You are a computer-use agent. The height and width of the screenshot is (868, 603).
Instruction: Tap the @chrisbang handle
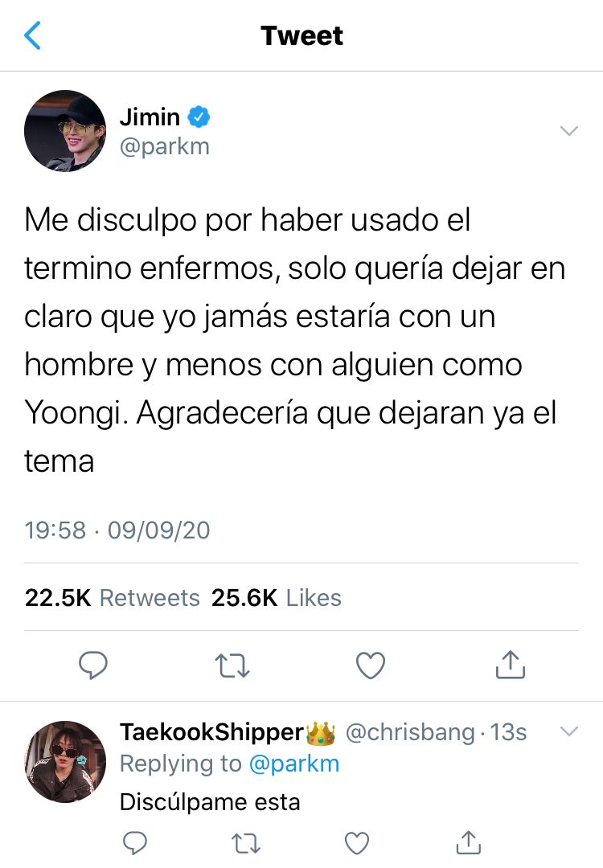(x=410, y=732)
